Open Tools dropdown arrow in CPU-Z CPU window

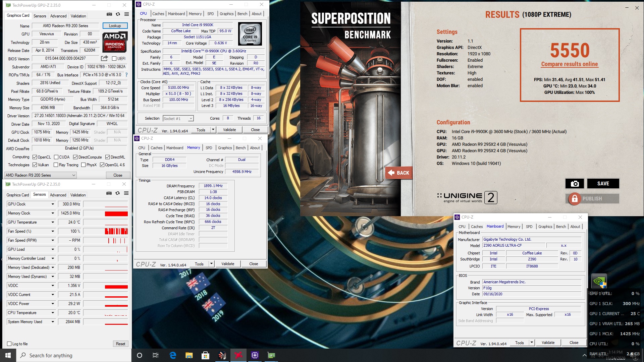point(213,130)
